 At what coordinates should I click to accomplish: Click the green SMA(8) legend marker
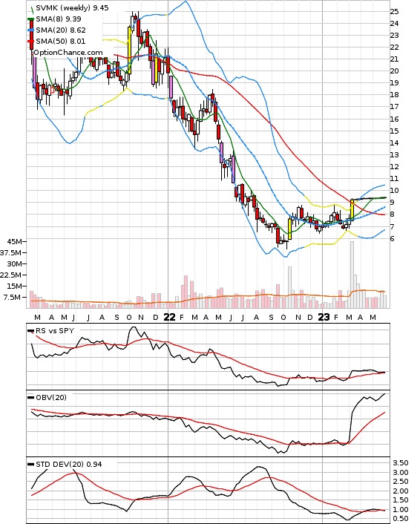30,19
